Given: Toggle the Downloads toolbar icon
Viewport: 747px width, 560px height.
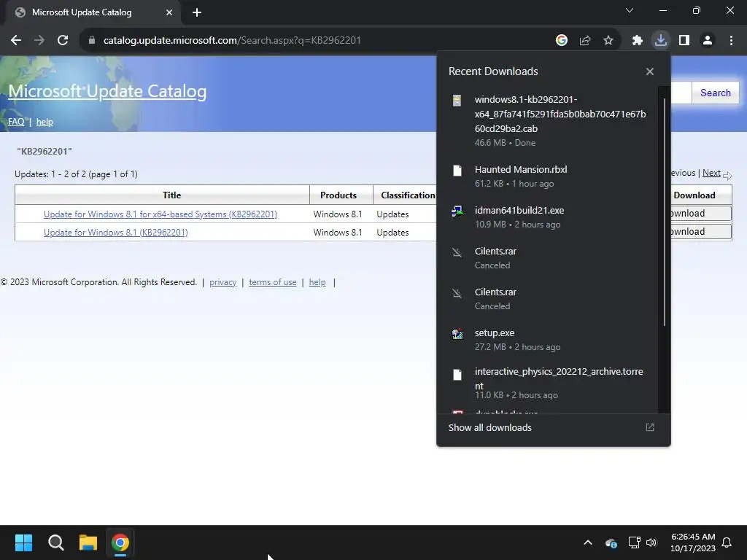Looking at the screenshot, I should point(661,41).
